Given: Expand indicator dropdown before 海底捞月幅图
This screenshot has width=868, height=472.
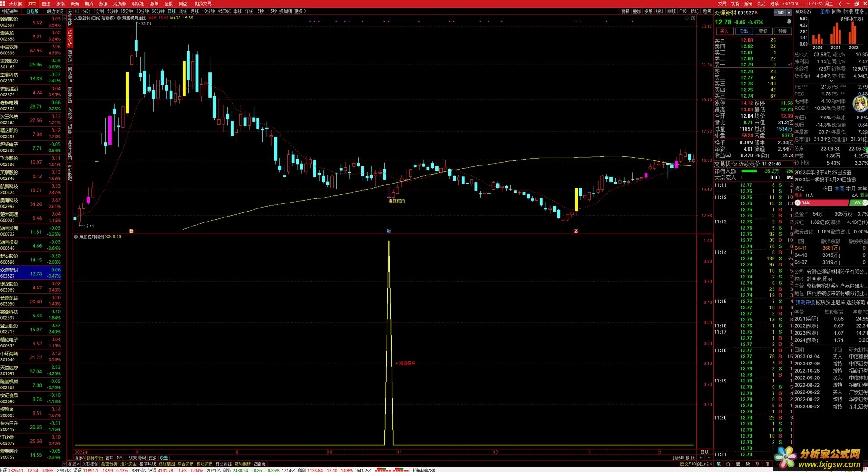Looking at the screenshot, I should 76,236.
